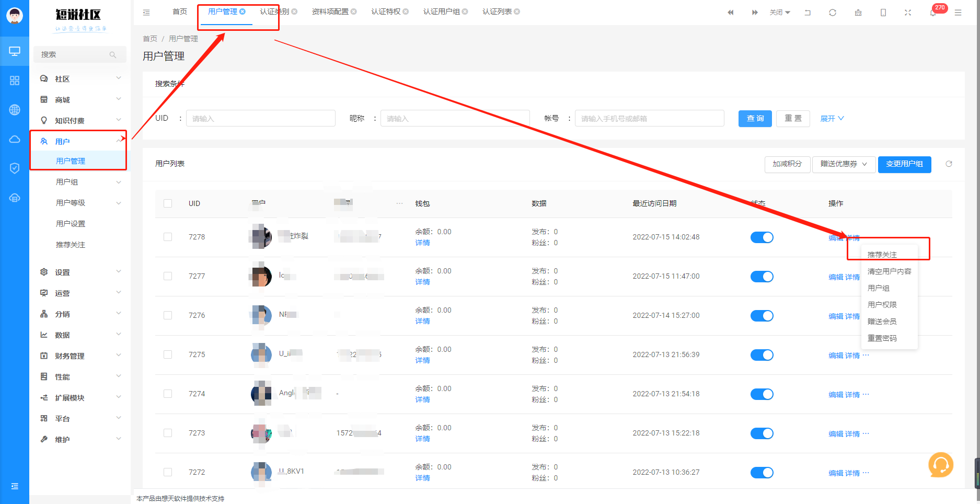The height and width of the screenshot is (504, 980).
Task: Close the 认证特权 tab with its x icon
Action: [x=406, y=12]
